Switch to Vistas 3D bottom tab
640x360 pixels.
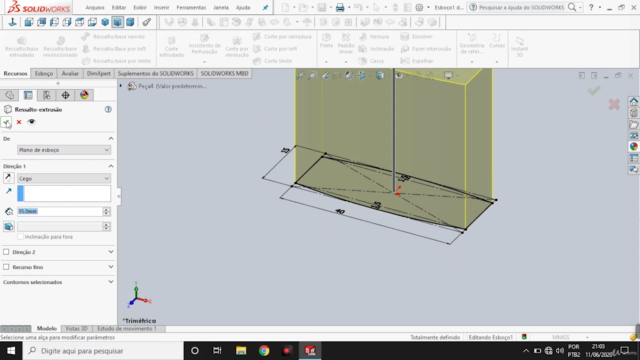[76, 329]
